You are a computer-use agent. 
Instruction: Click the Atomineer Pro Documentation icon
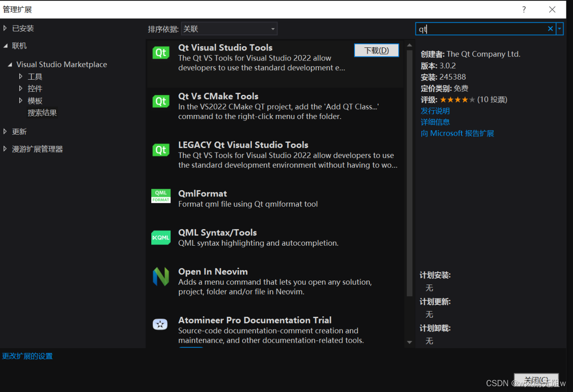point(160,324)
